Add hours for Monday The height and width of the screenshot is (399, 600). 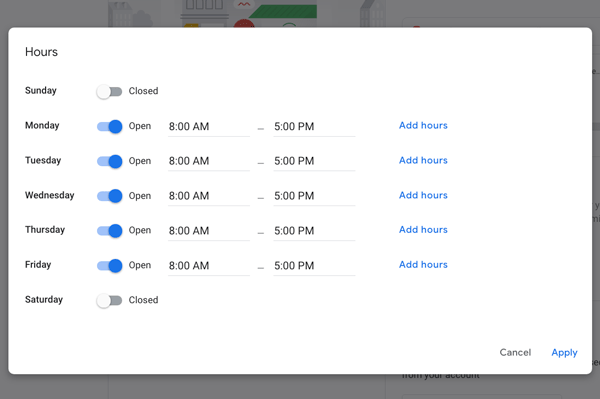click(423, 125)
